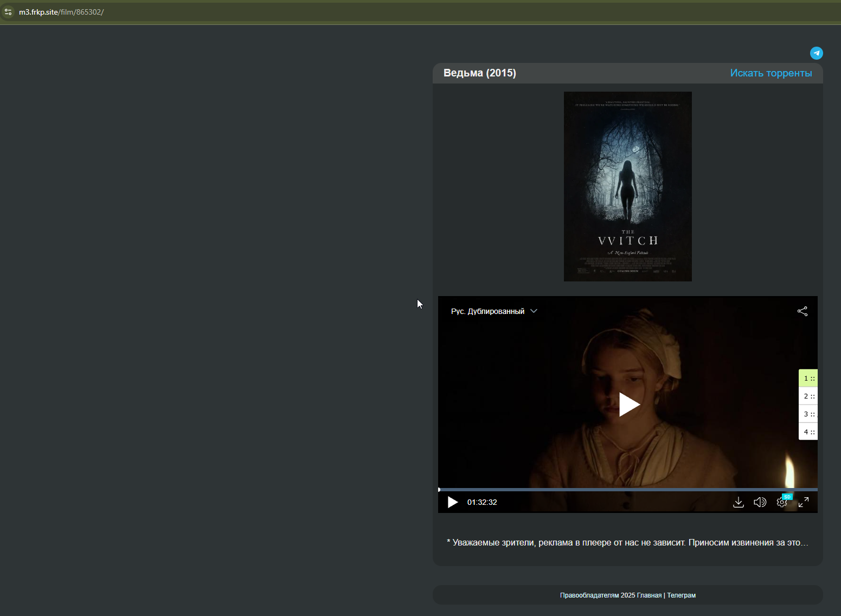Select player source 4
The height and width of the screenshot is (616, 841).
click(808, 432)
